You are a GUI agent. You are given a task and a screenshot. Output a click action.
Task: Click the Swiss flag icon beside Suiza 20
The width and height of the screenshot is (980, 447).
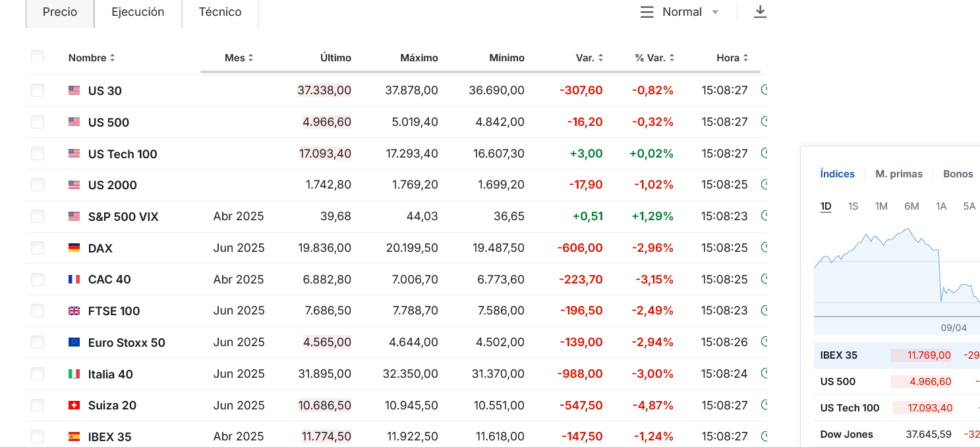[74, 405]
